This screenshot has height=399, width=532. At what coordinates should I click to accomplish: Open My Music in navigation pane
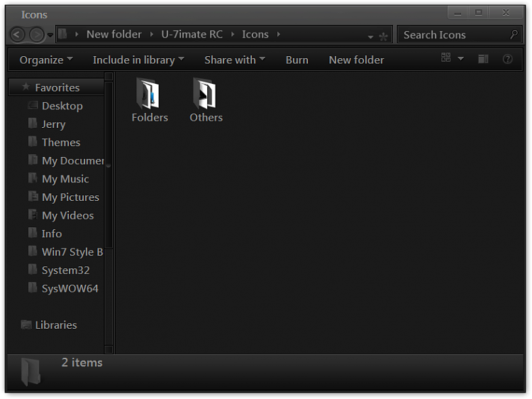click(65, 179)
